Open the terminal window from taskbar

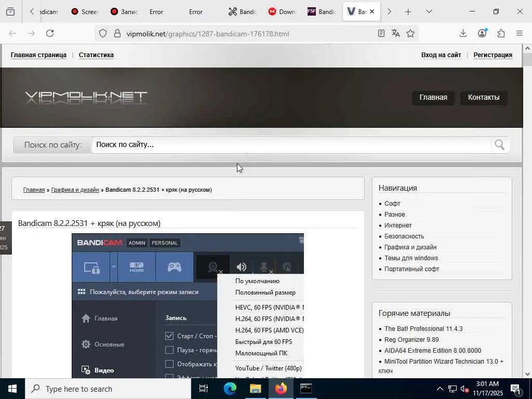pos(306,389)
